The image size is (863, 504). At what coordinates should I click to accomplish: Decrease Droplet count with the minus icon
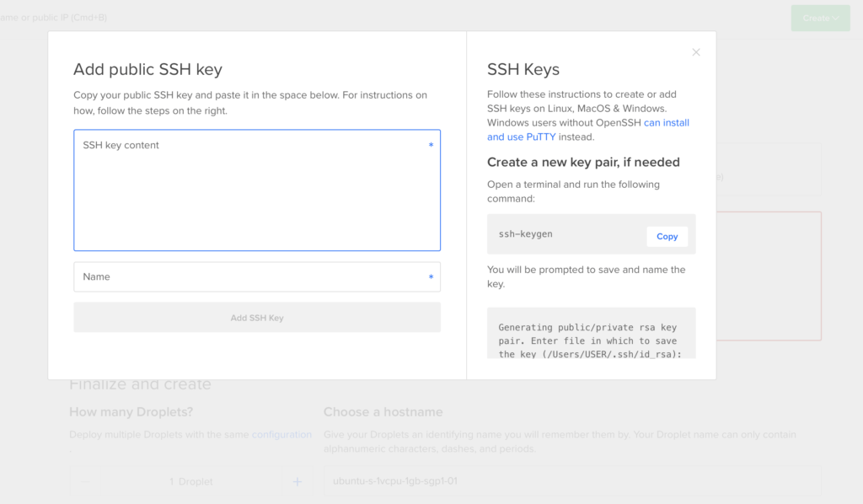[84, 482]
